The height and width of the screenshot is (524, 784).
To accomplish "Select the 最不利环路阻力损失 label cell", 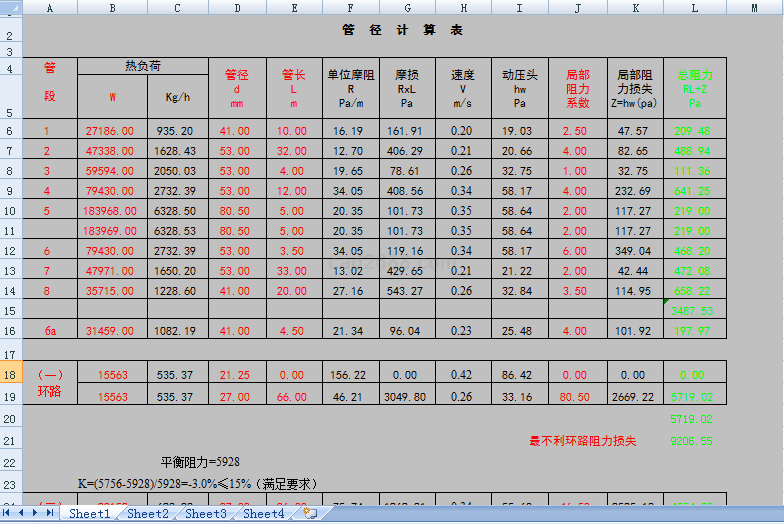I will (592, 441).
